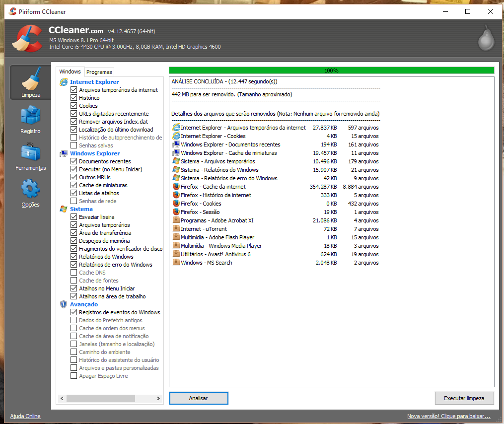Image resolution: width=504 pixels, height=424 pixels.
Task: Open the Registro registry section
Action: point(30,120)
